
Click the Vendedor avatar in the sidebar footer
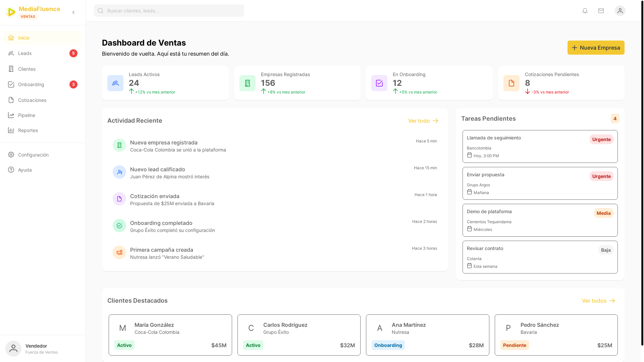coord(13,349)
